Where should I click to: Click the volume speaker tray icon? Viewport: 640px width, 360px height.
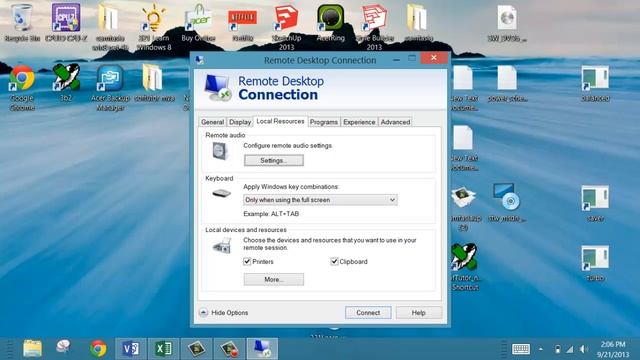pyautogui.click(x=584, y=349)
